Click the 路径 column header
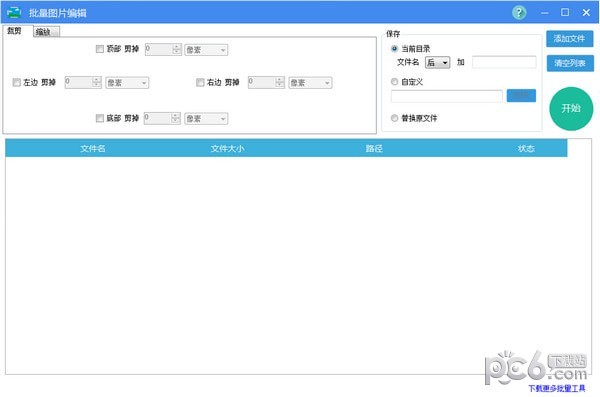Viewport: 600px width, 397px height. 374,149
